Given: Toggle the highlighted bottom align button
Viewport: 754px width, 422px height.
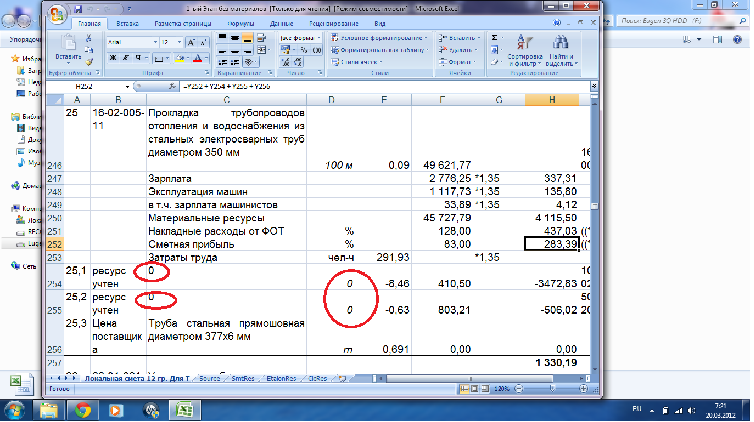Looking at the screenshot, I should click(x=247, y=37).
